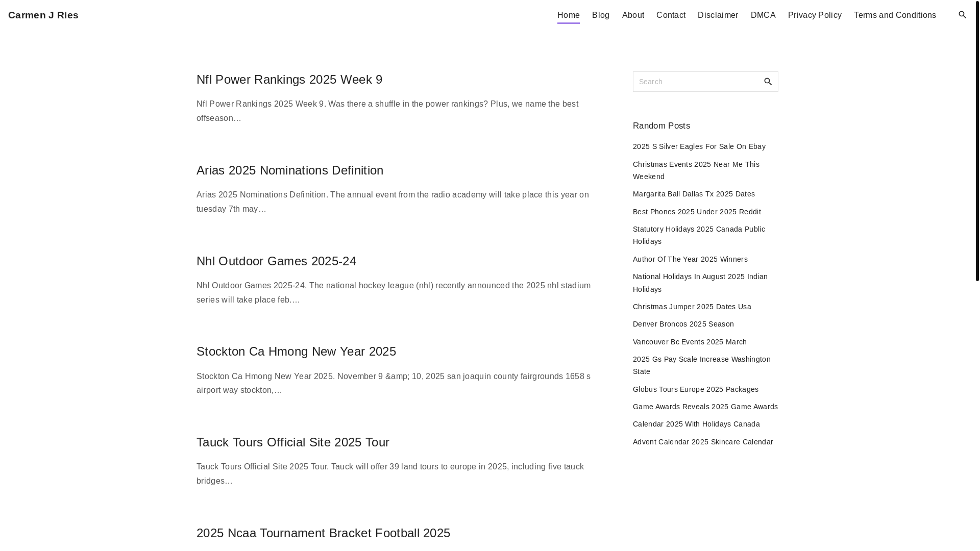Open 2025 S Silver Eagles For Sale On Ebay

(x=699, y=146)
